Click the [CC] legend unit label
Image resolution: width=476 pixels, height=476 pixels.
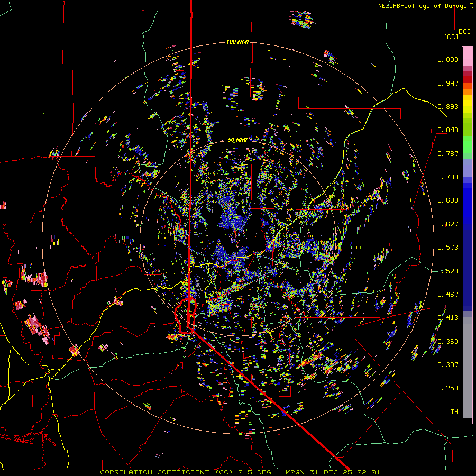tap(451, 36)
